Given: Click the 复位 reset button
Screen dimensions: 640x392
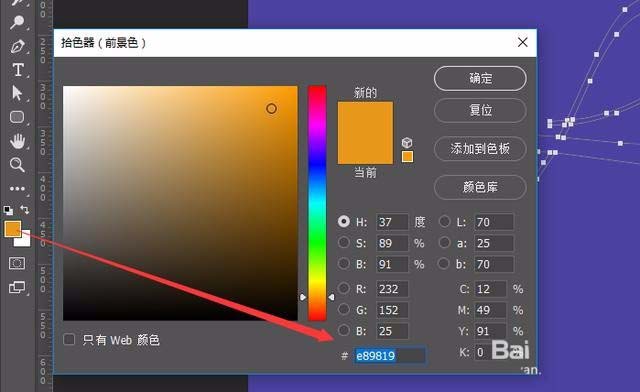Looking at the screenshot, I should (480, 110).
